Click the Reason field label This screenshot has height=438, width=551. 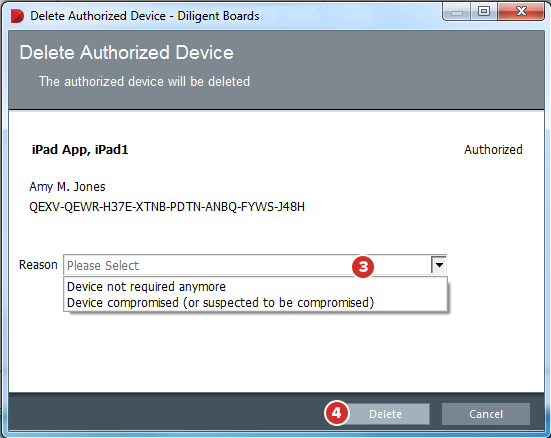38,265
